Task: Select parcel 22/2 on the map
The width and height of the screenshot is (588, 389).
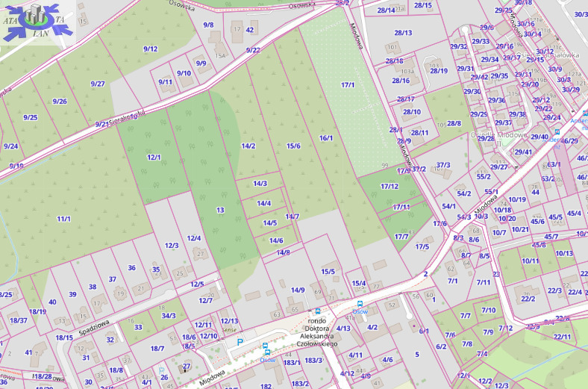Action: point(528,299)
